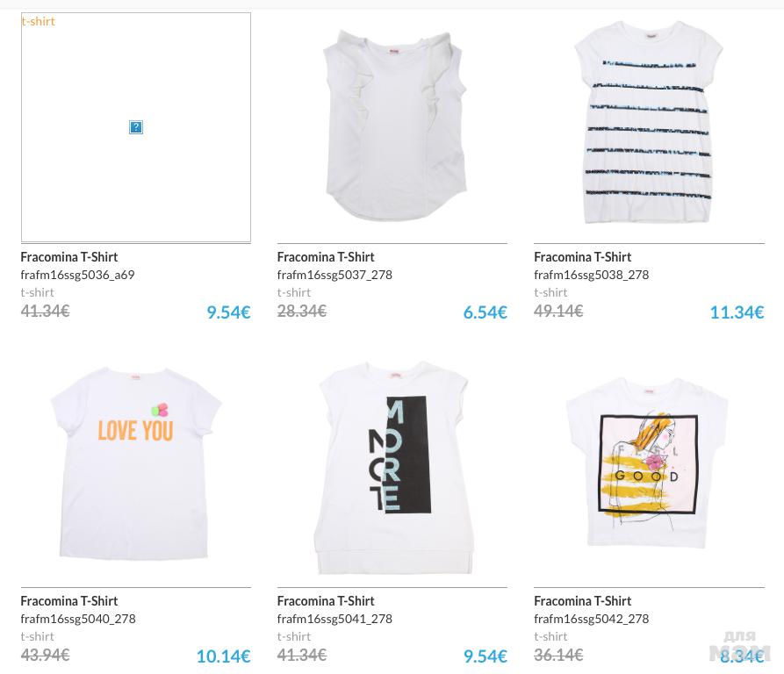Open Fracomina T-Shirt frafm16ssg5036_a69 title
The width and height of the screenshot is (784, 674).
click(x=69, y=257)
